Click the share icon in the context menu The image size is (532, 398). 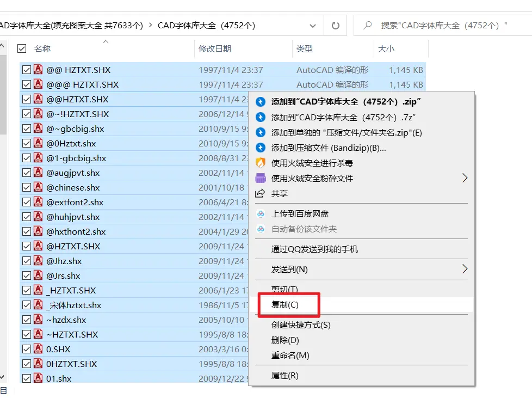pyautogui.click(x=260, y=194)
